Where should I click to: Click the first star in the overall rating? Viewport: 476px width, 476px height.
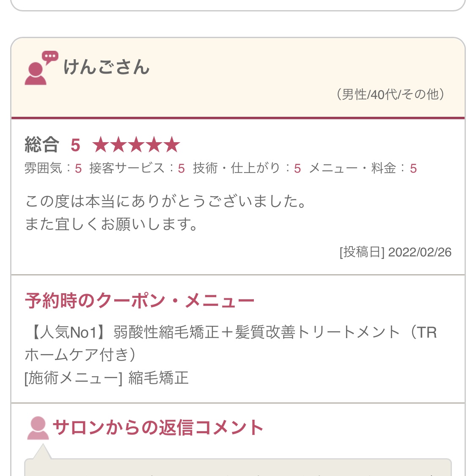click(x=101, y=145)
